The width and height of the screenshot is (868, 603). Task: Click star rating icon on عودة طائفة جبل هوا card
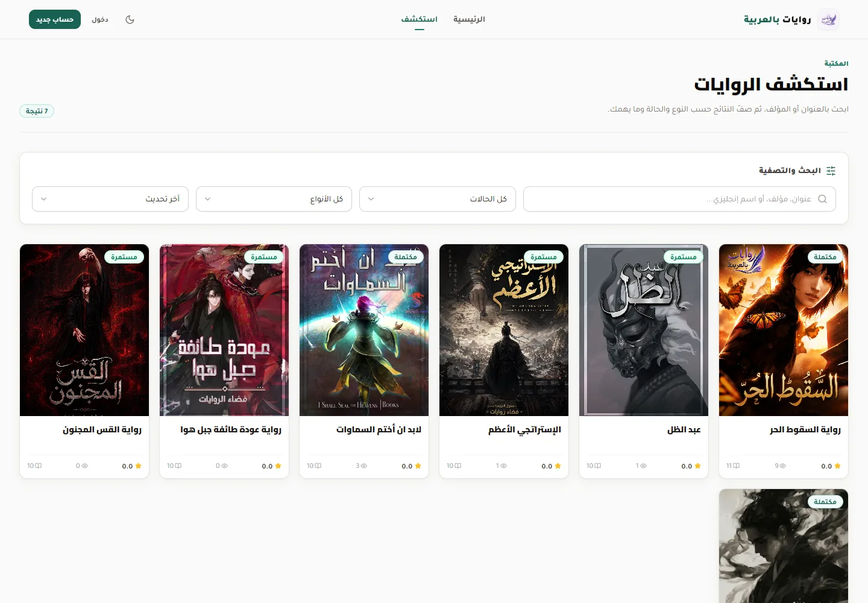pos(278,466)
